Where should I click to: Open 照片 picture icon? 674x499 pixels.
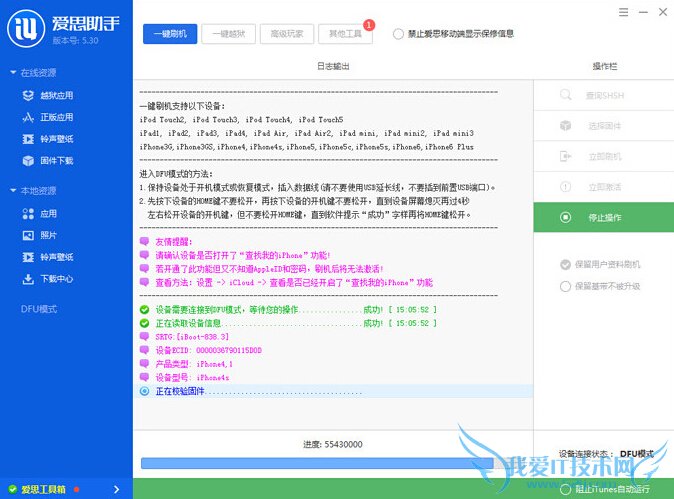(28, 235)
